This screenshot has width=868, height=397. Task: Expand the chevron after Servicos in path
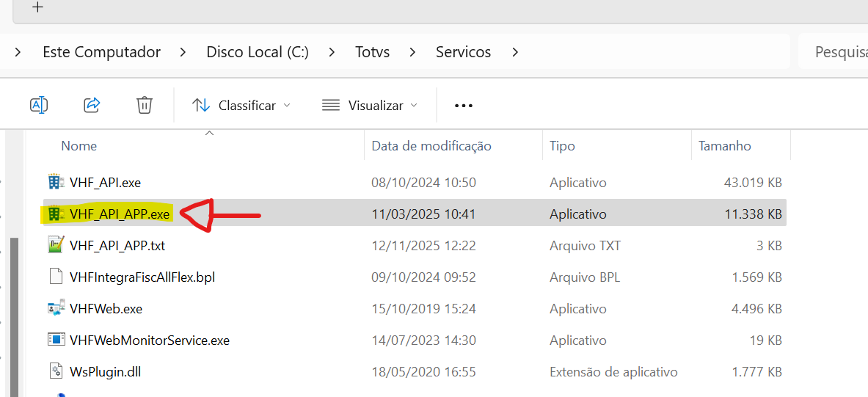[x=515, y=52]
